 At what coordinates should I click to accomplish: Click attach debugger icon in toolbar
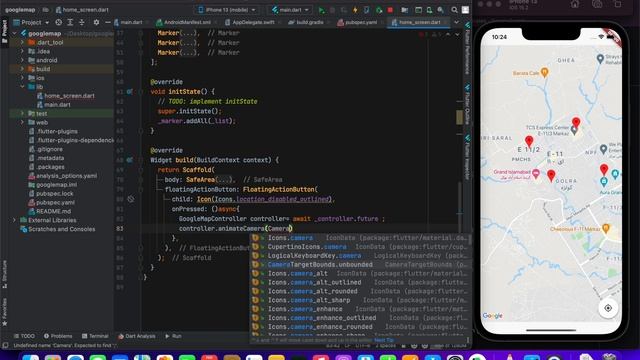coord(379,10)
